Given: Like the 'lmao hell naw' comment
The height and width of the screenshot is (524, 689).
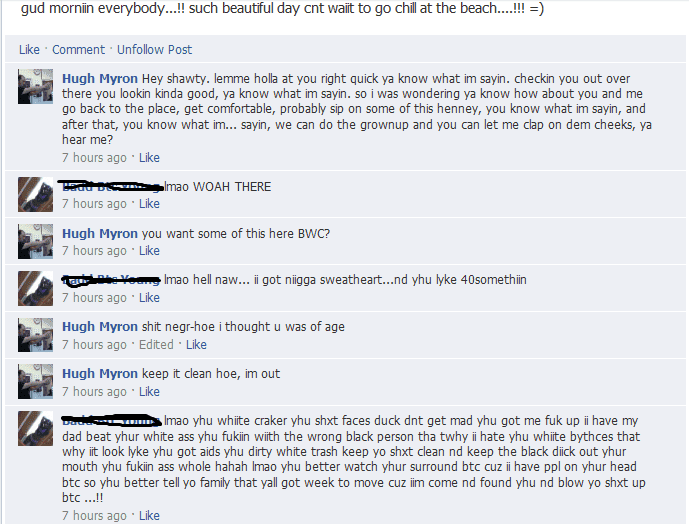Looking at the screenshot, I should coord(149,298).
